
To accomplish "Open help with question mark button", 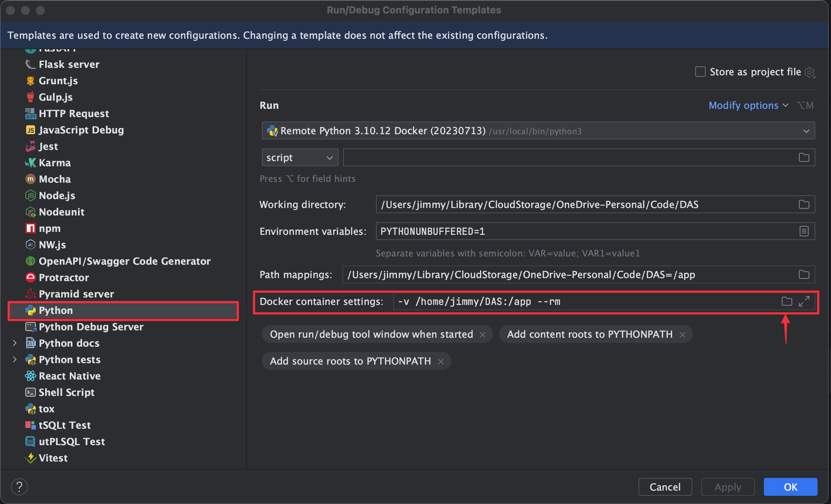I will point(19,487).
